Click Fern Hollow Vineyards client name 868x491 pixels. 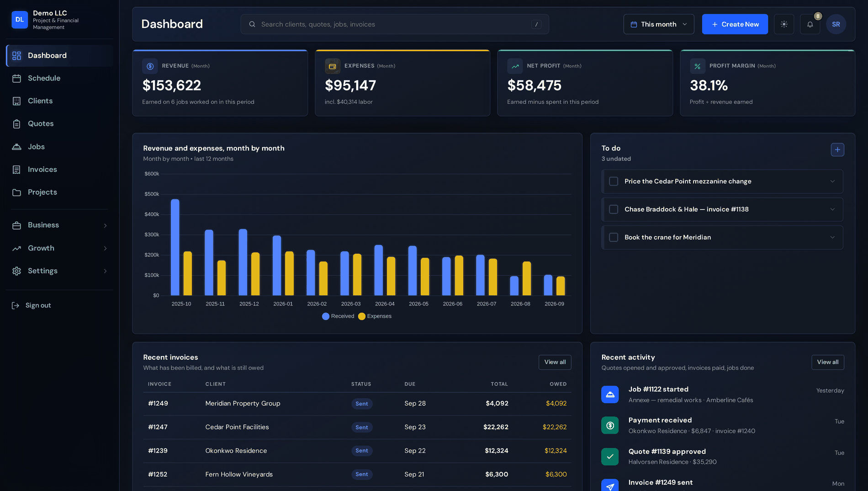tap(239, 475)
